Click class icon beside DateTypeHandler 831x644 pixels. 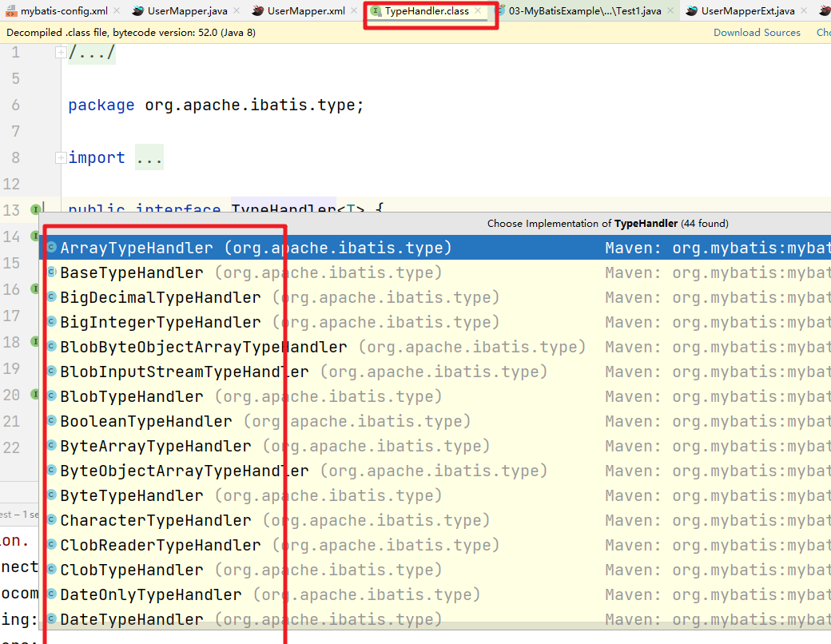point(51,618)
